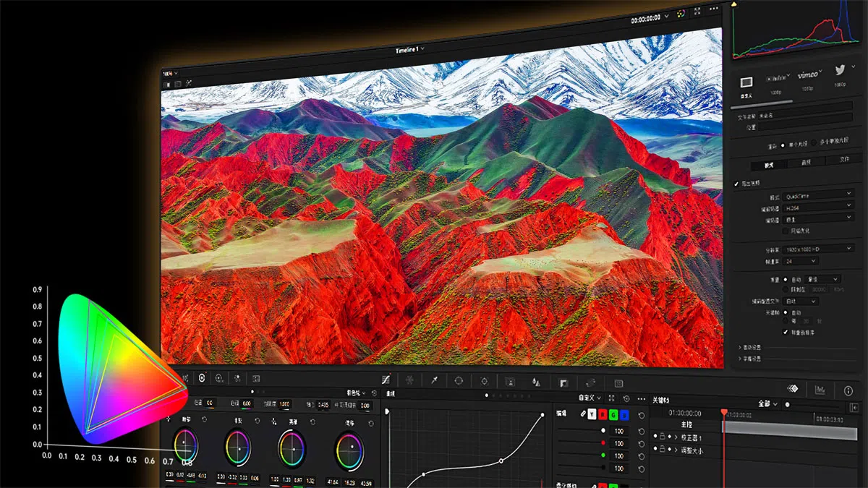Open the Color Wheels panel icon
868x488 pixels.
click(x=202, y=378)
